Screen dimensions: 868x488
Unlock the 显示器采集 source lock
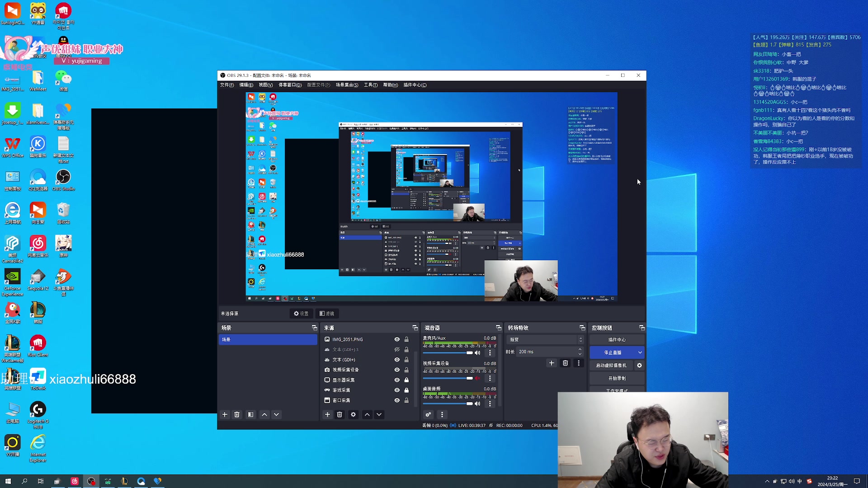coord(406,380)
